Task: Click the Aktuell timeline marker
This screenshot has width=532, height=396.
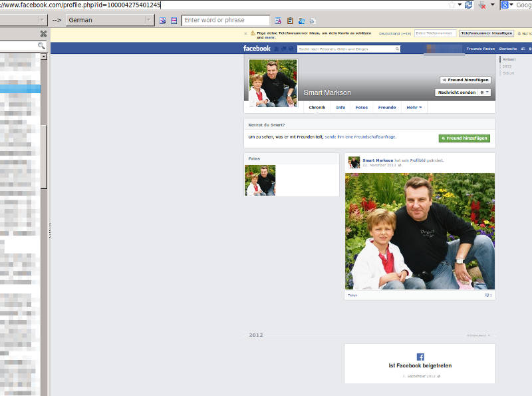Action: [x=509, y=59]
